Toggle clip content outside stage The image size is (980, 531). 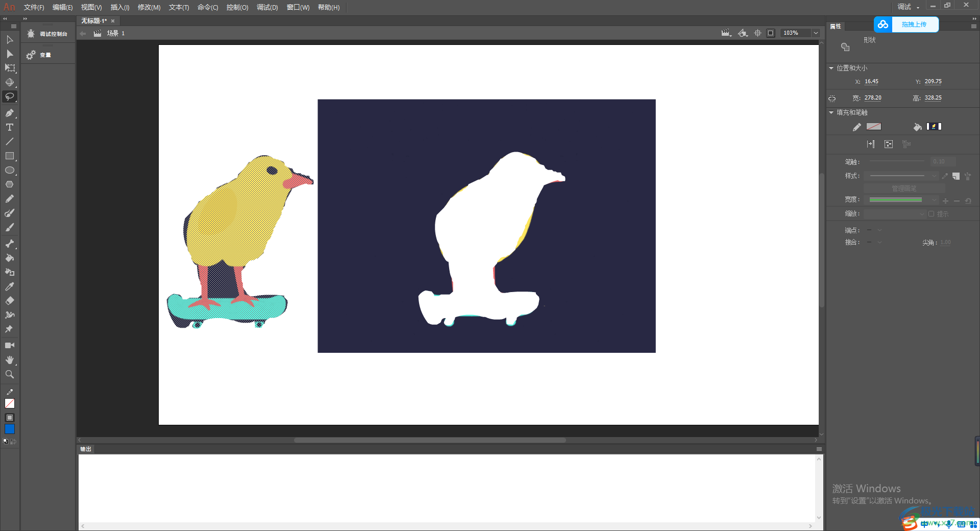pyautogui.click(x=771, y=33)
